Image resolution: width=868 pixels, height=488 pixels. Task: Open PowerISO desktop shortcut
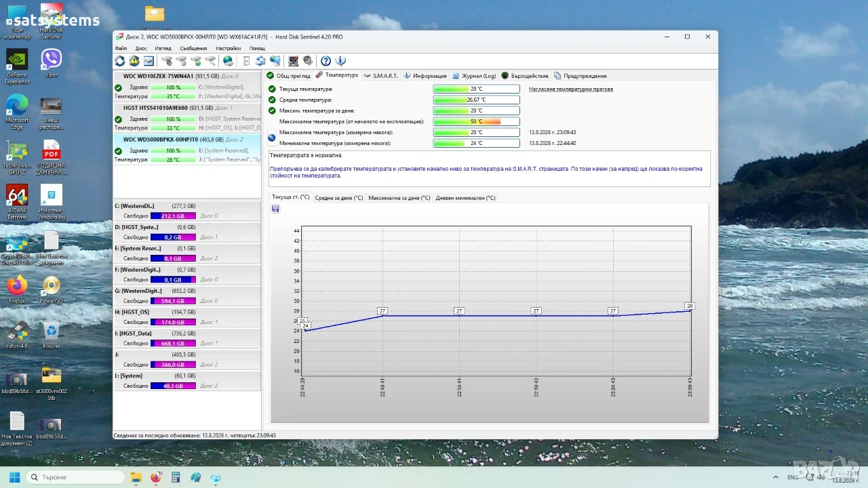(52, 289)
